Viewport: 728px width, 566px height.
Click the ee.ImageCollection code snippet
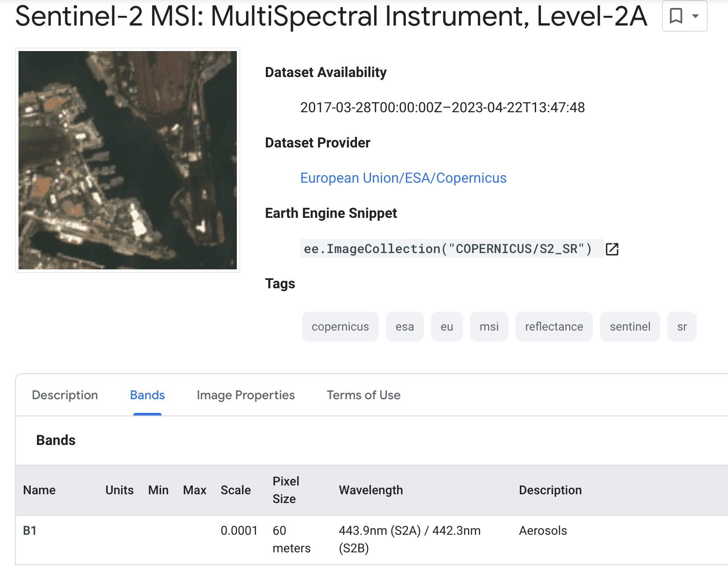[448, 249]
